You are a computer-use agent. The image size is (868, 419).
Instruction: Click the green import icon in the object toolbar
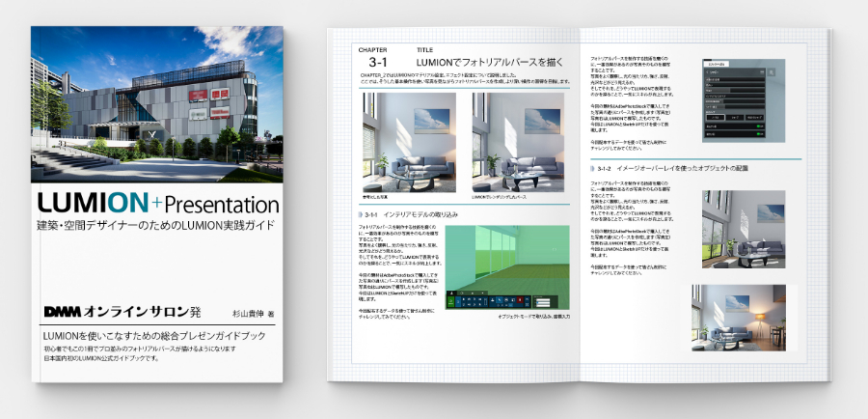click(x=450, y=302)
